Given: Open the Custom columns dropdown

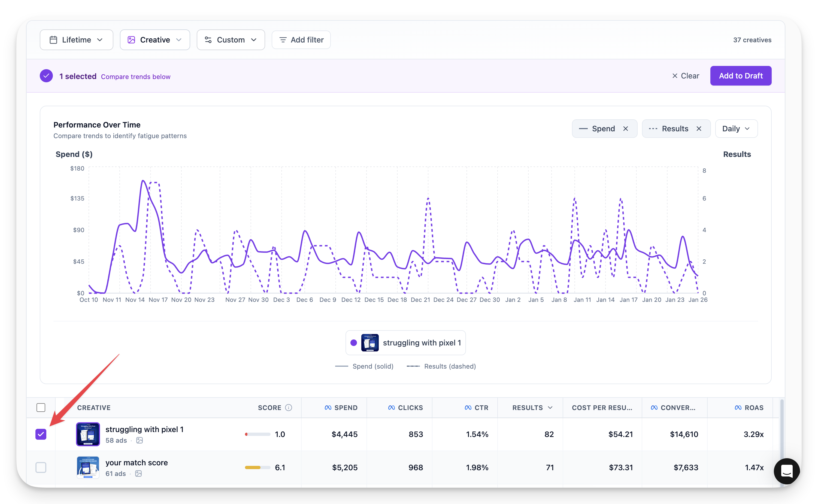Looking at the screenshot, I should pyautogui.click(x=231, y=40).
